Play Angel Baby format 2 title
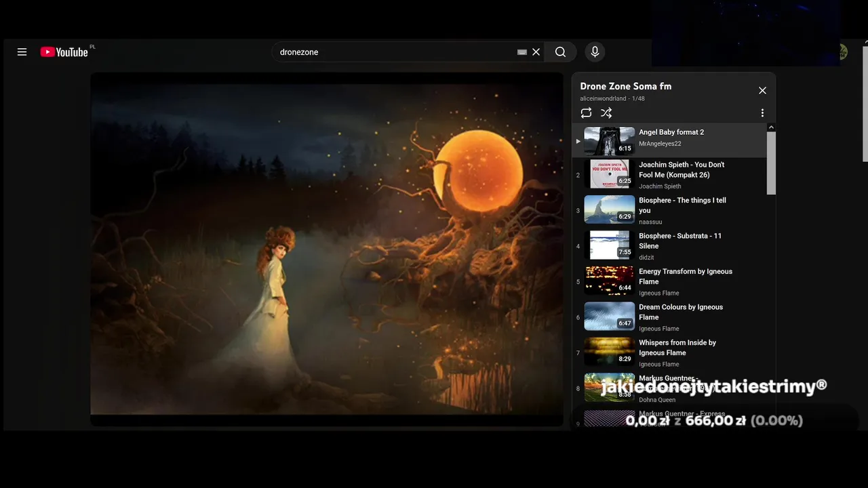868x488 pixels. point(671,132)
